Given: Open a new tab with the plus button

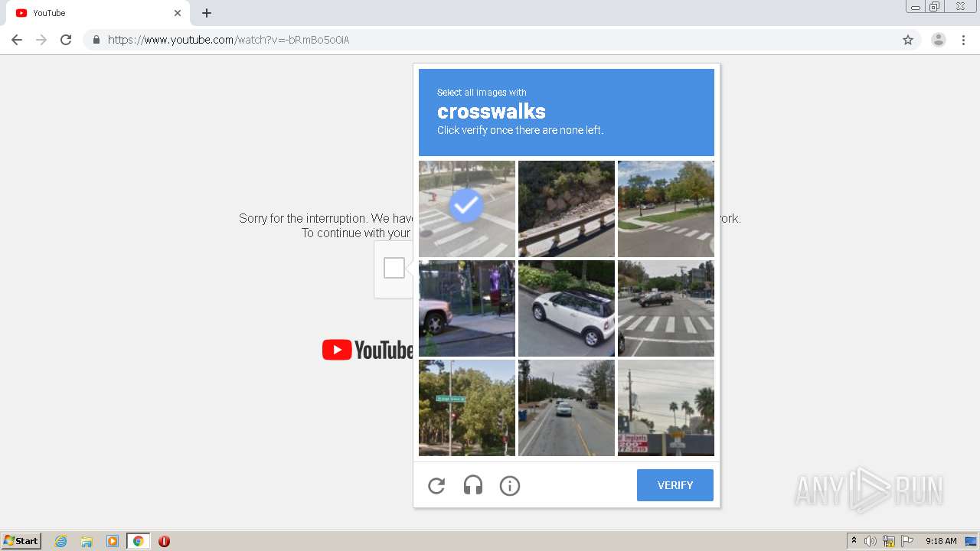Looking at the screenshot, I should click(x=207, y=13).
